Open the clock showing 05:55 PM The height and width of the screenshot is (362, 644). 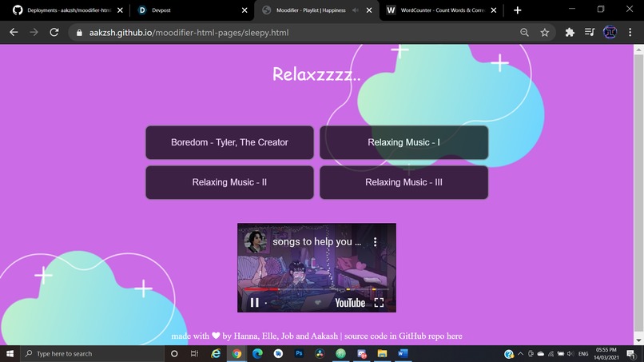coord(606,353)
